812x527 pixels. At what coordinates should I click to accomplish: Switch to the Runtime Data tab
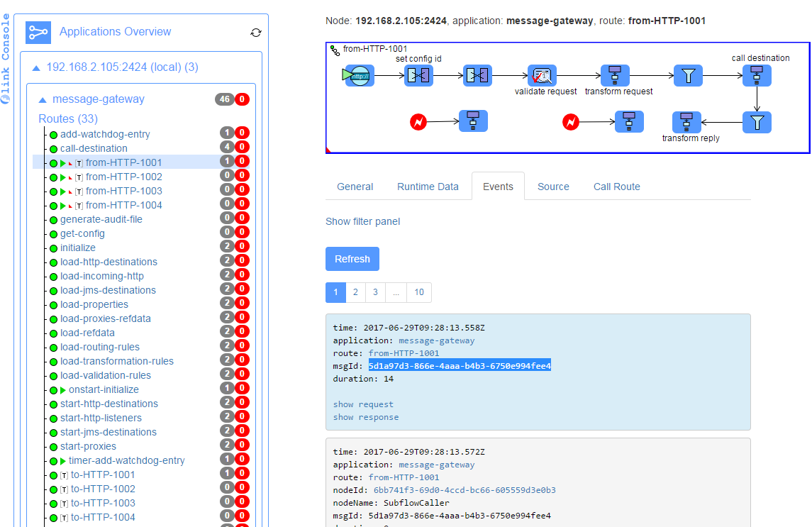pyautogui.click(x=428, y=187)
